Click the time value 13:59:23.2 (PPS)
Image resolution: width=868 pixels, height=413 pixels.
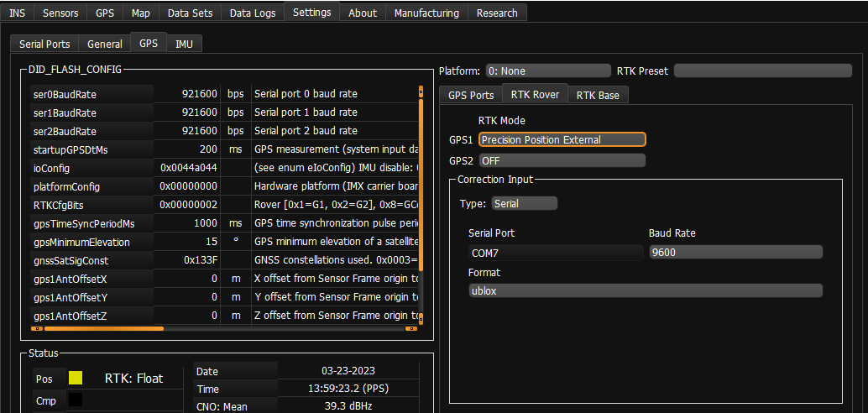[347, 389]
